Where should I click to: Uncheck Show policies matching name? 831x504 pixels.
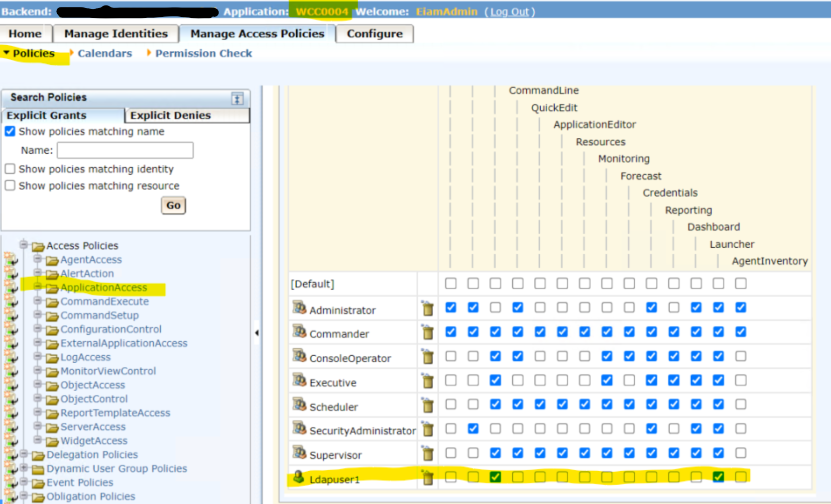[x=10, y=131]
